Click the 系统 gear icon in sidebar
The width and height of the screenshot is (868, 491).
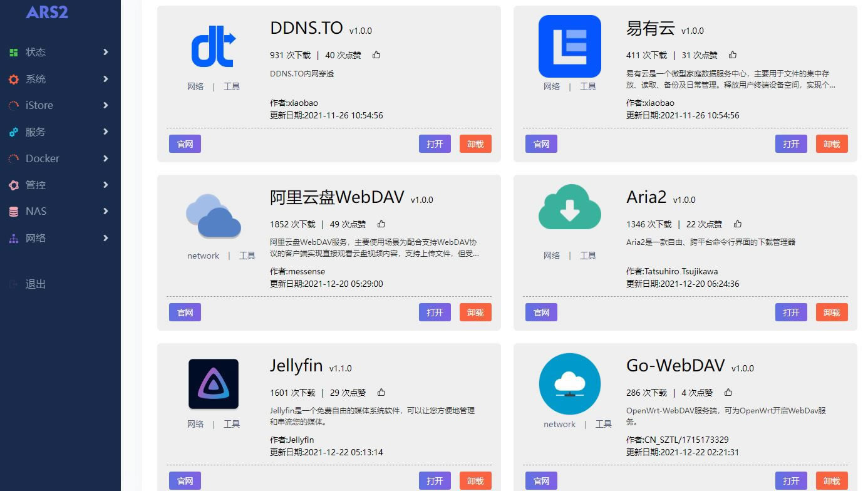[x=14, y=80]
